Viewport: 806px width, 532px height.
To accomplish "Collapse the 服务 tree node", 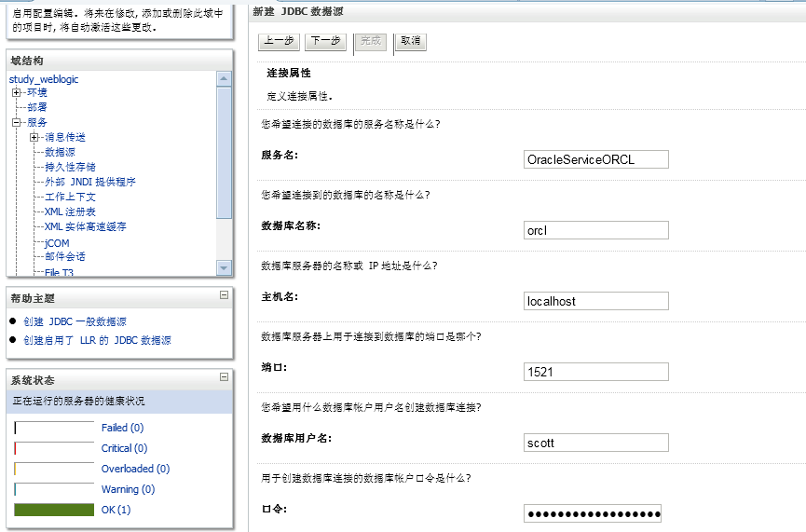I will (17, 122).
